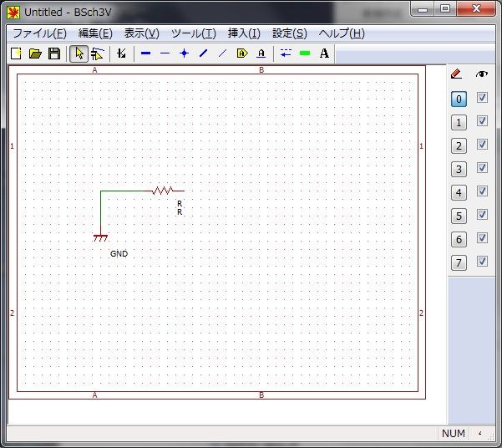Set layer 2 as edit layer

pos(459,145)
